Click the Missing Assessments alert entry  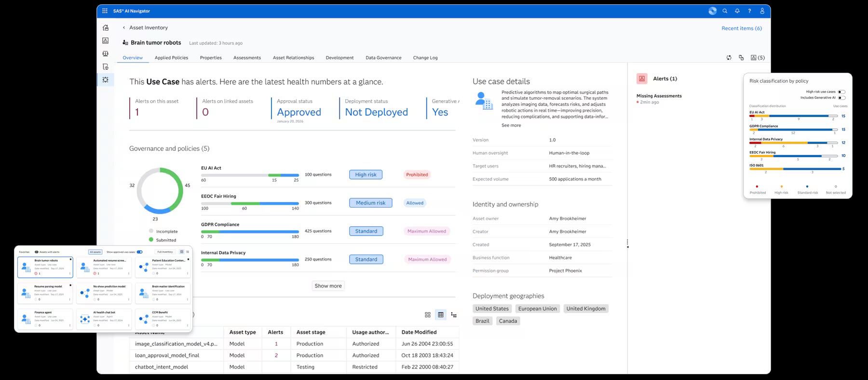click(x=659, y=99)
